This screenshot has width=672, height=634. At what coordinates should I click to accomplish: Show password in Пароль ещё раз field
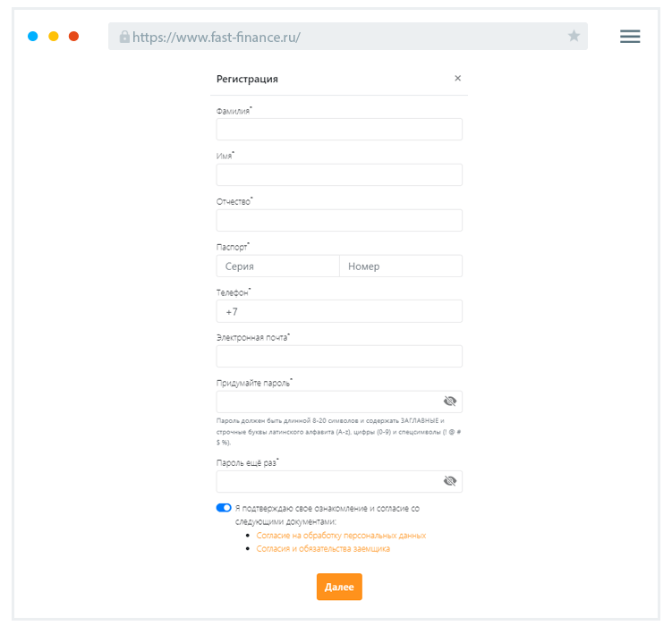(x=450, y=481)
